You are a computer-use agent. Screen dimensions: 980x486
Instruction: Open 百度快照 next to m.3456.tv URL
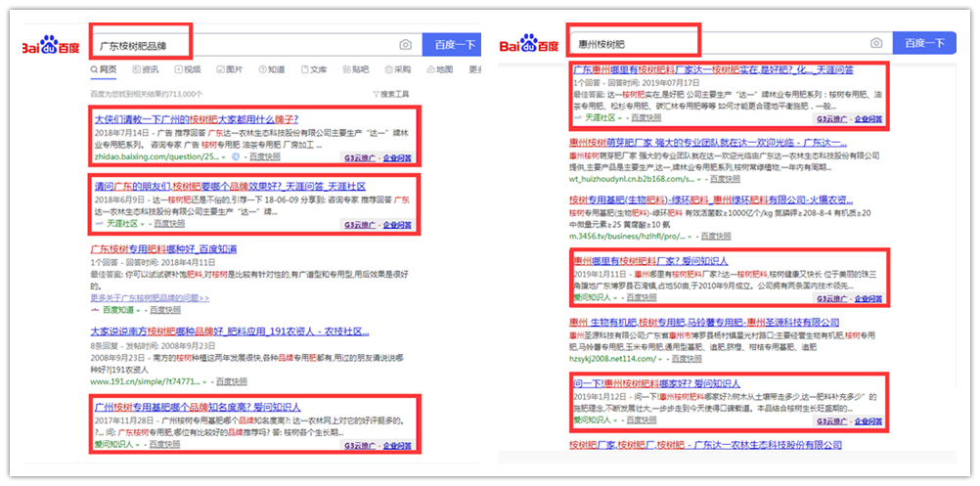pyautogui.click(x=718, y=237)
